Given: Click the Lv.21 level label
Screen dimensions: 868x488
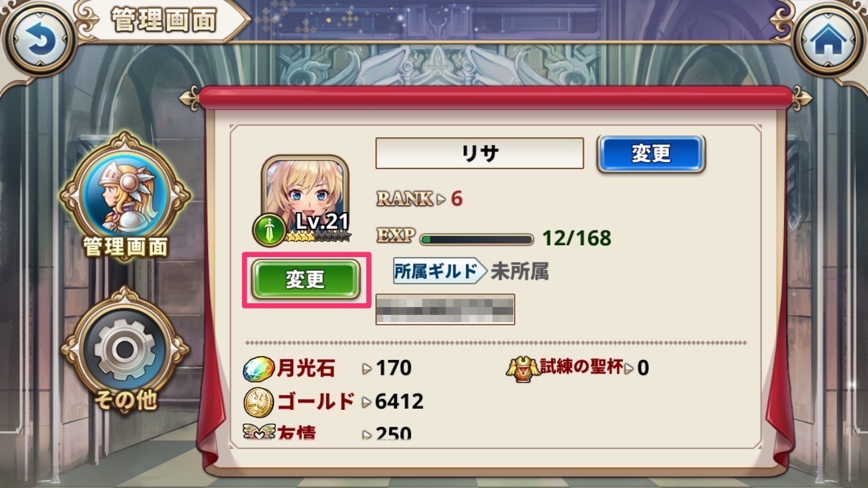Looking at the screenshot, I should click(x=321, y=222).
